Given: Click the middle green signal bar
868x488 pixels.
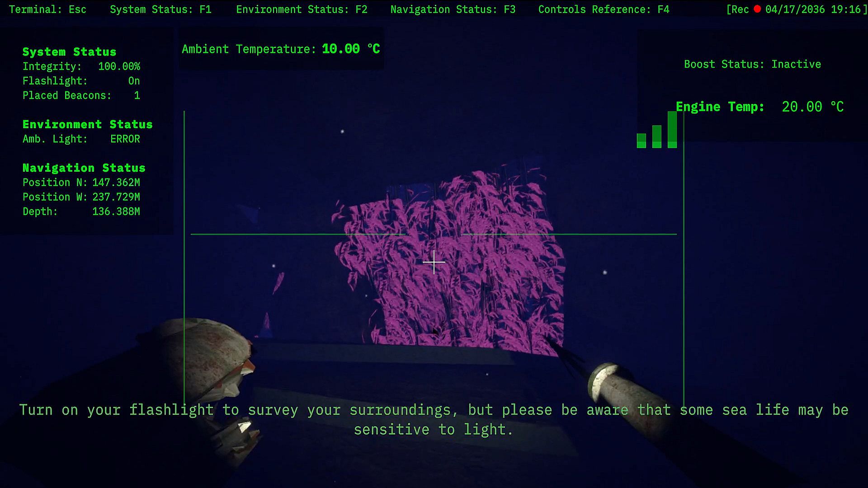Looking at the screenshot, I should click(x=657, y=136).
